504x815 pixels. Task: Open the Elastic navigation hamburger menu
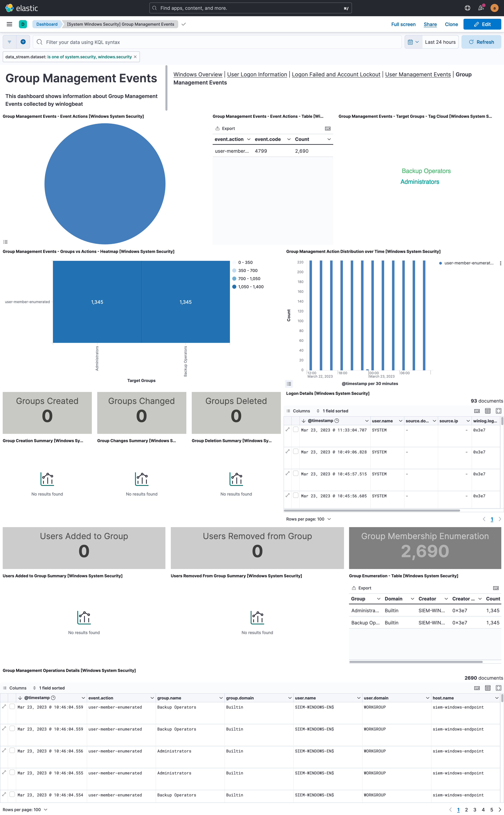(x=9, y=24)
